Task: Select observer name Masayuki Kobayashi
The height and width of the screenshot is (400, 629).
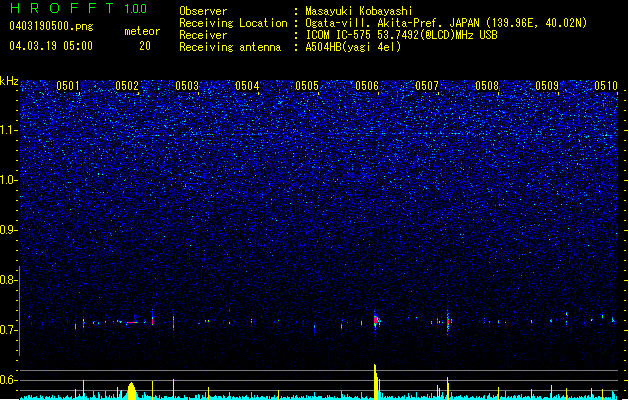Action: [x=359, y=11]
